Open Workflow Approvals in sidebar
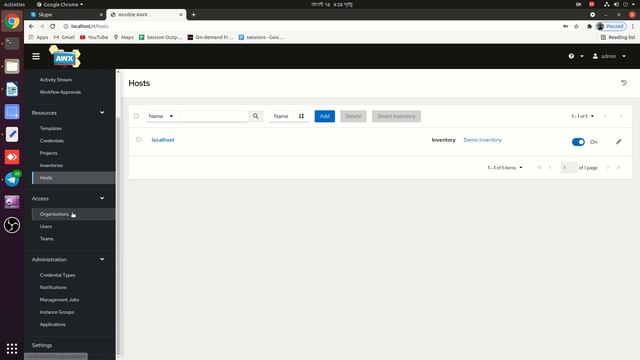Screen dimensions: 640x360 pyautogui.click(x=60, y=92)
